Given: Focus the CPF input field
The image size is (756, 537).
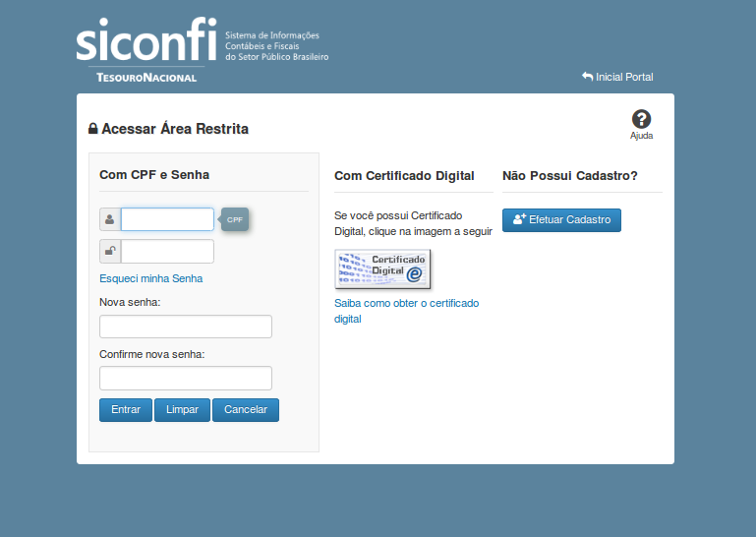Looking at the screenshot, I should point(167,219).
